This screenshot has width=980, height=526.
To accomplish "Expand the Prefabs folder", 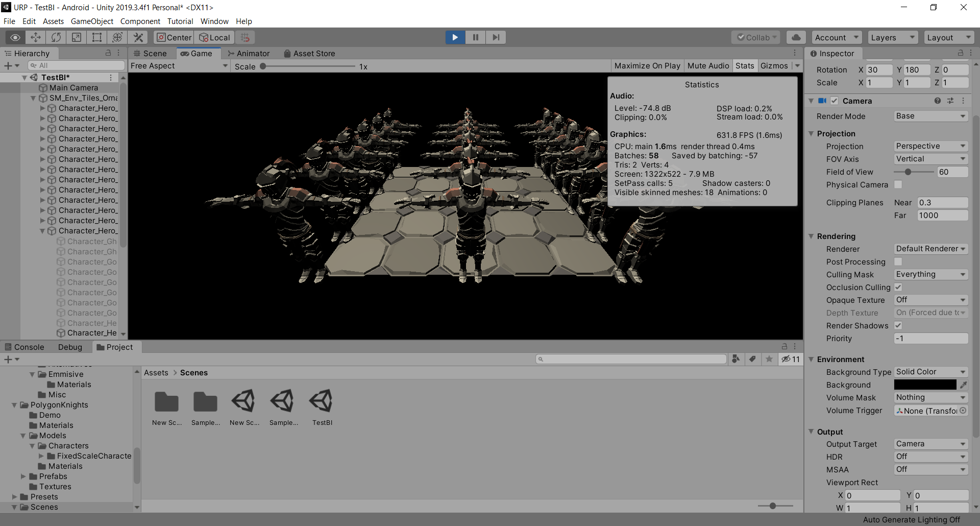I will pos(23,476).
